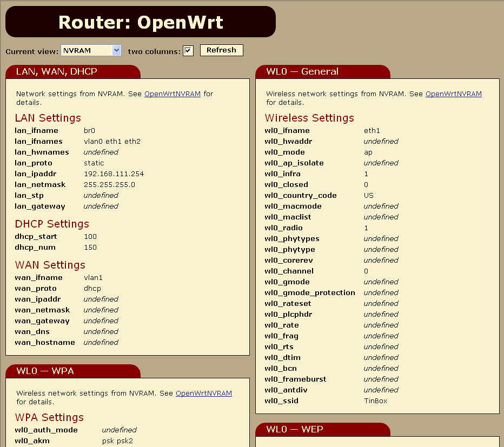Image resolution: width=504 pixels, height=447 pixels.
Task: Click the wl0_country_code value US
Action: 369,196
